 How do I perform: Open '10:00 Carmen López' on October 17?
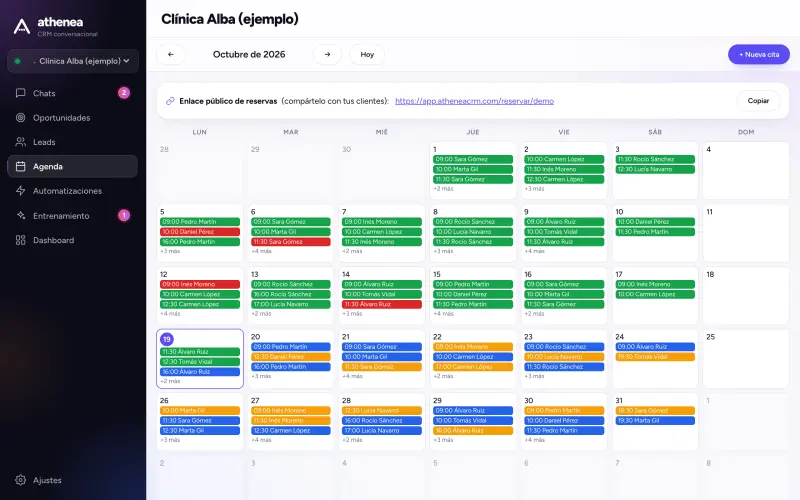655,294
